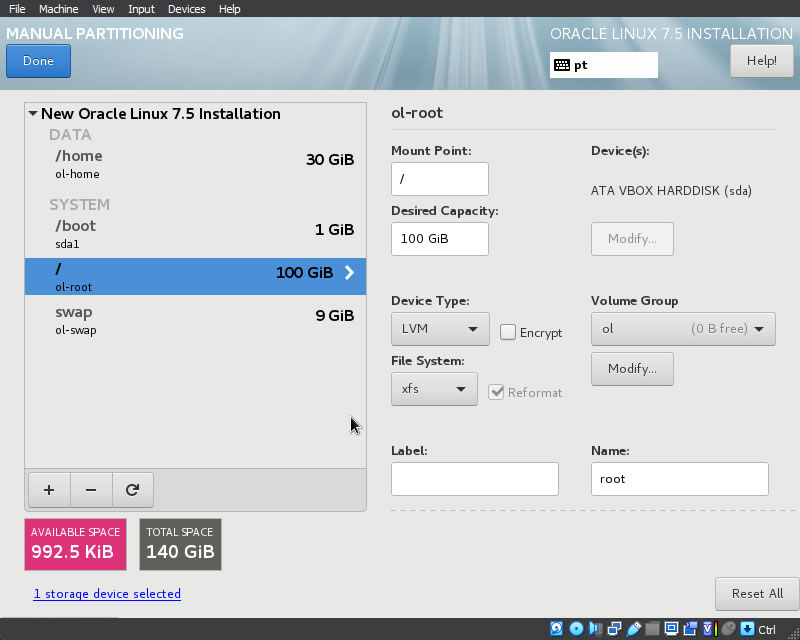Click the keyboard capture arrow icon
The image size is (800, 640).
tap(747, 629)
